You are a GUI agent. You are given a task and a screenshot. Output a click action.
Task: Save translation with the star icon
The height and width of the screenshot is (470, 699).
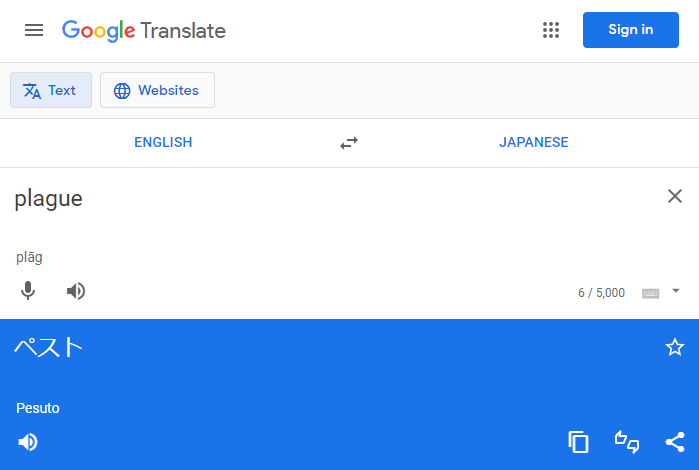(x=674, y=347)
